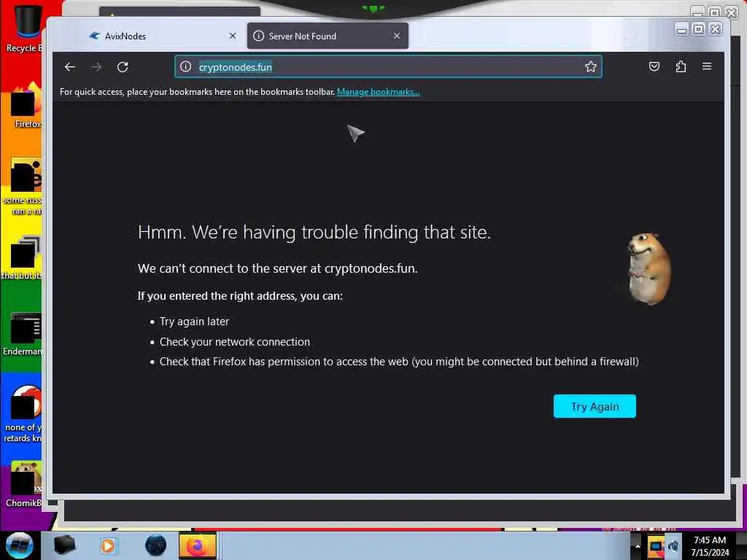This screenshot has width=747, height=560.
Task: Bookmark this page with the star icon
Action: tap(591, 66)
